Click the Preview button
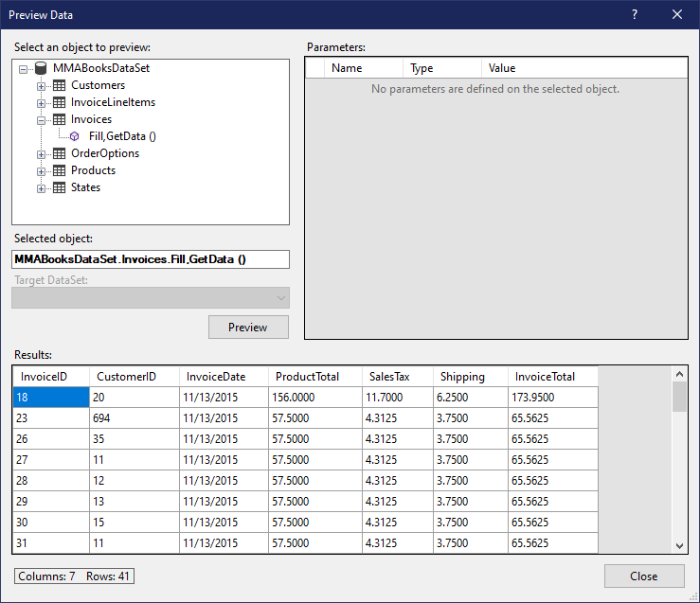This screenshot has width=700, height=603. [x=248, y=328]
